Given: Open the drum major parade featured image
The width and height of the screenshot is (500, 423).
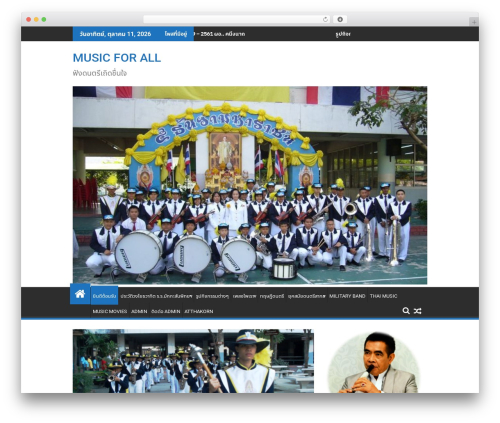Looking at the screenshot, I should coord(193,361).
